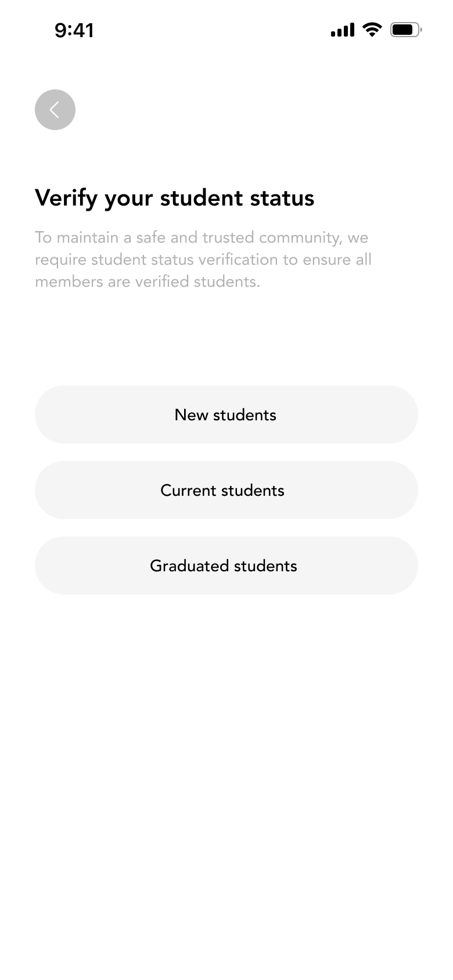Tap the left chevron inside gray circle
453x980 pixels.
[x=54, y=110]
